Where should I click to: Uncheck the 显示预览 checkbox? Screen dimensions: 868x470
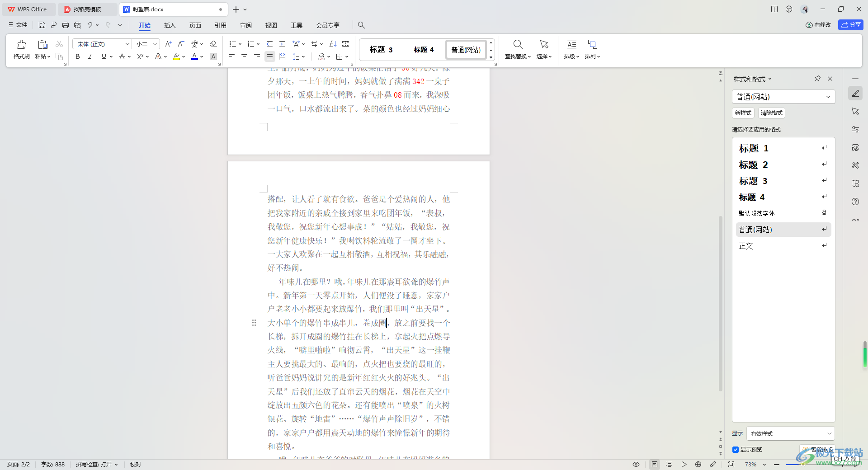click(x=736, y=450)
